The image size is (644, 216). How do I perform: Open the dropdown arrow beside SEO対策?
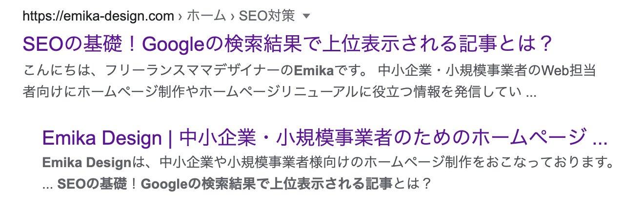(306, 16)
